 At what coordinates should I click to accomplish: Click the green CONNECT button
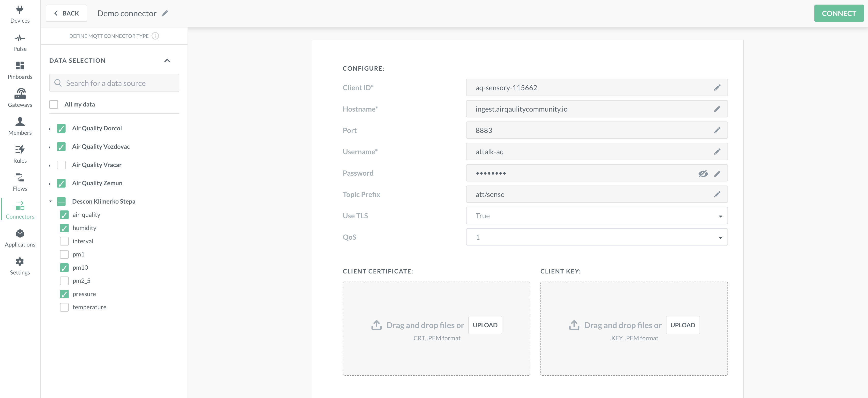(838, 13)
